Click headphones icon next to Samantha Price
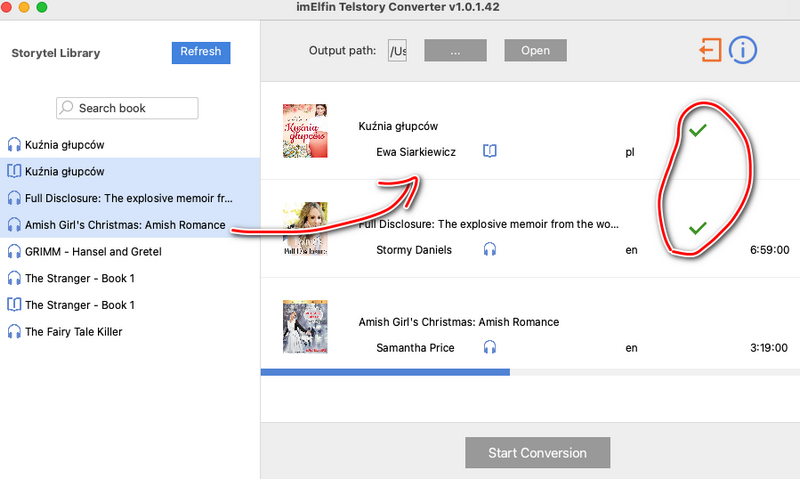800x479 pixels. coord(490,347)
